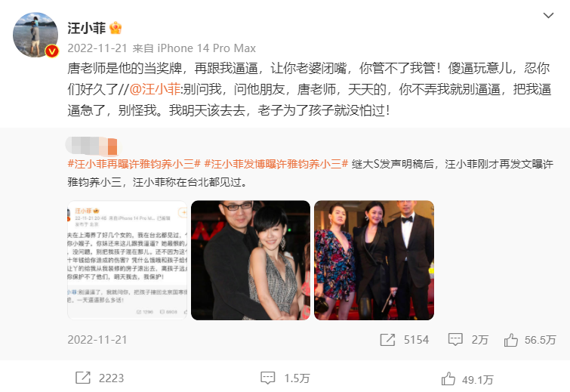Open the post options chevron menu

548,15
